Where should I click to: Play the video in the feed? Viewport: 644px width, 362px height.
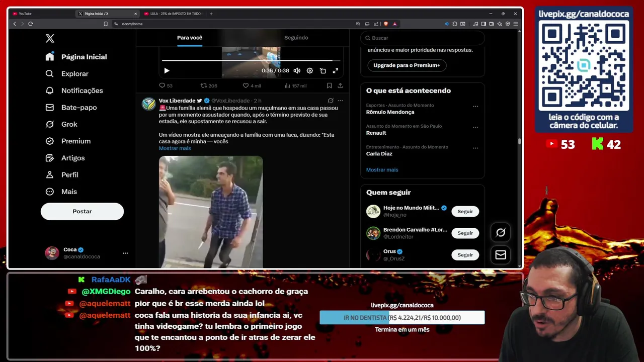click(x=167, y=71)
